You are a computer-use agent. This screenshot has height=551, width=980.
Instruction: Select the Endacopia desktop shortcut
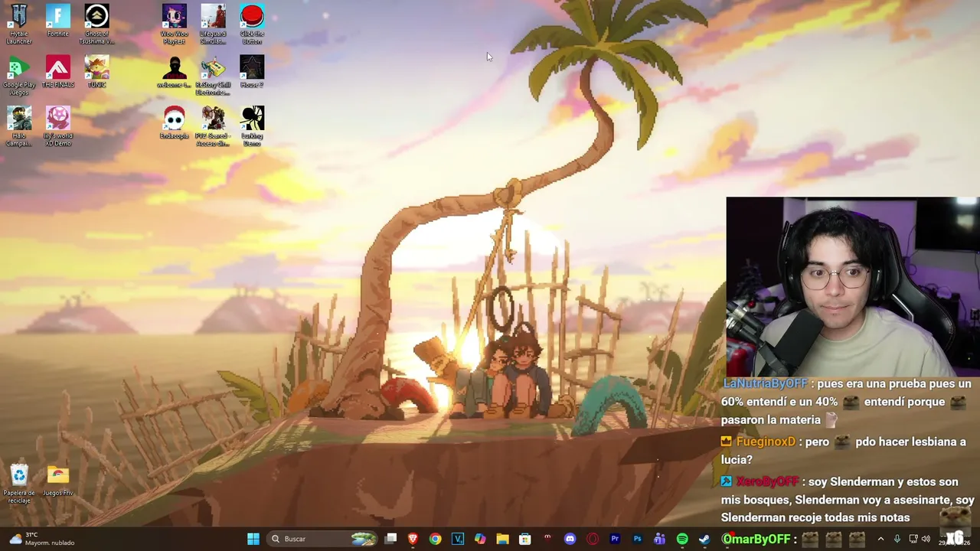coord(175,123)
